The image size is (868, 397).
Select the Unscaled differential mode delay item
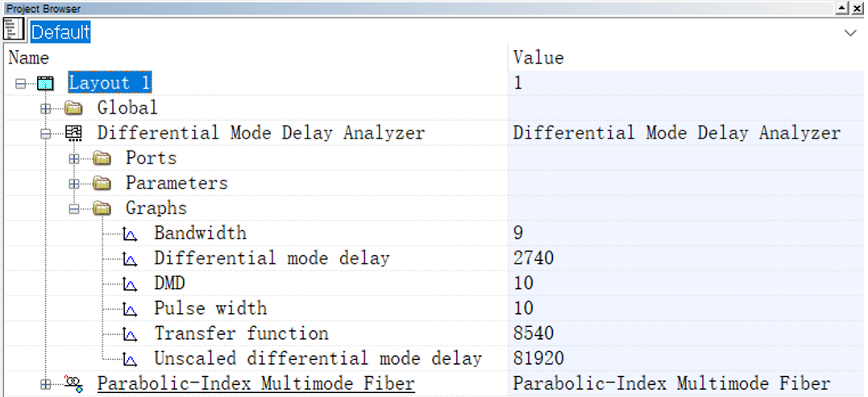(x=318, y=359)
